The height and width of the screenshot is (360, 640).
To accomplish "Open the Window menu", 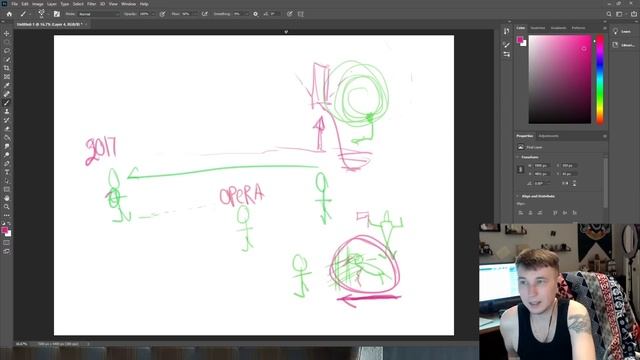I will (x=128, y=4).
